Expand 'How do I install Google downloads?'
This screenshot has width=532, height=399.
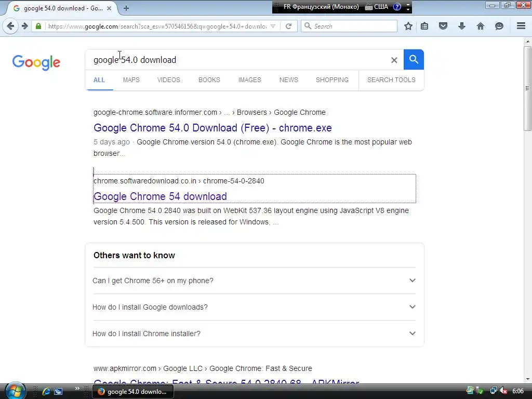(254, 307)
